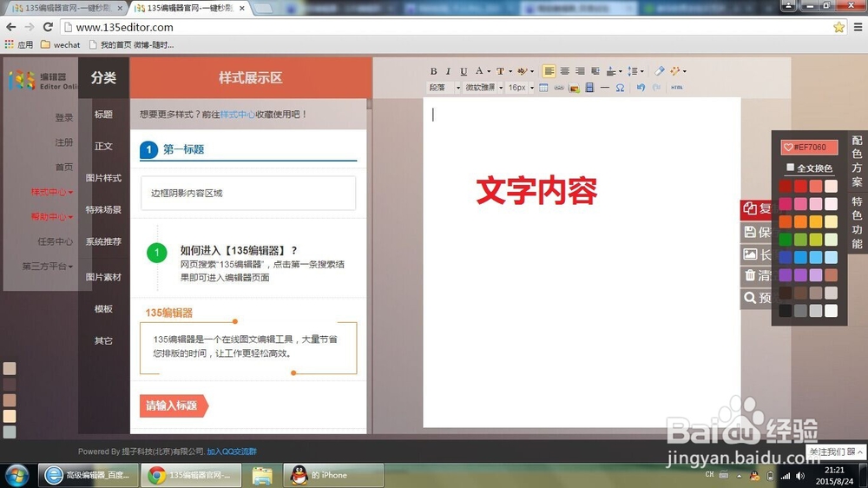Select the 其它 category
Screen dimensions: 868x488
pyautogui.click(x=103, y=340)
